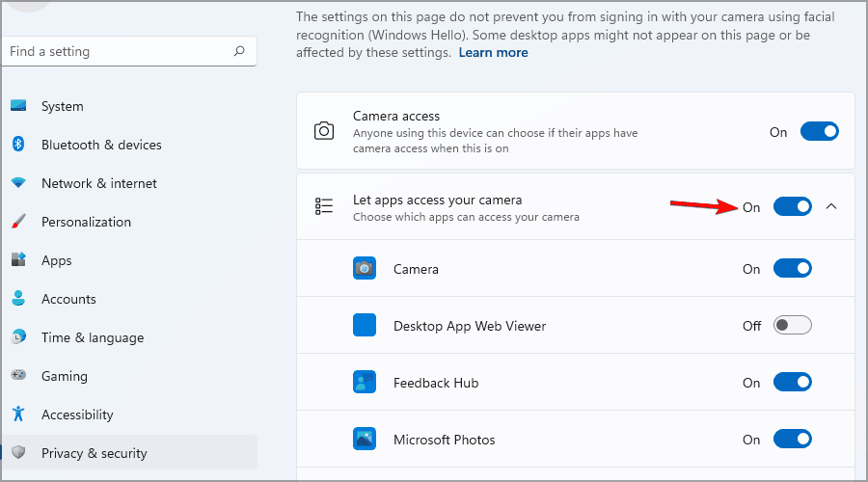Image resolution: width=868 pixels, height=482 pixels.
Task: Turn off the Camera access toggle
Action: point(819,132)
